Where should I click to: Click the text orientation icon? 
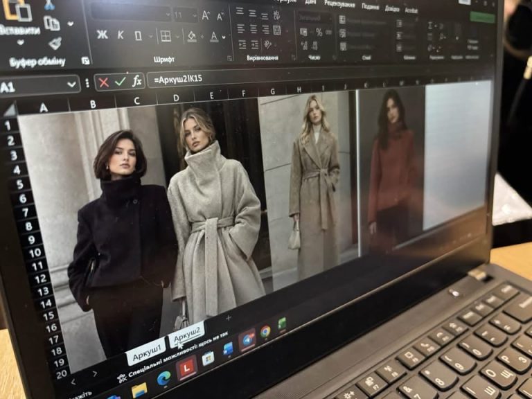(268, 44)
